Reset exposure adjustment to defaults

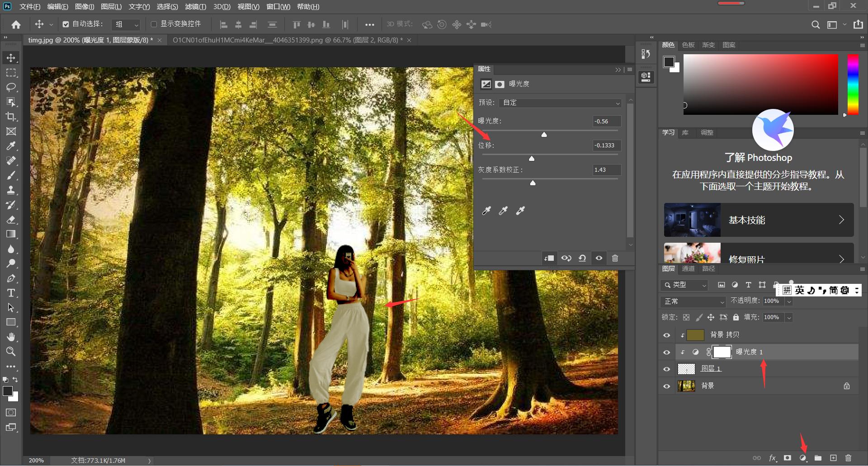tap(582, 258)
